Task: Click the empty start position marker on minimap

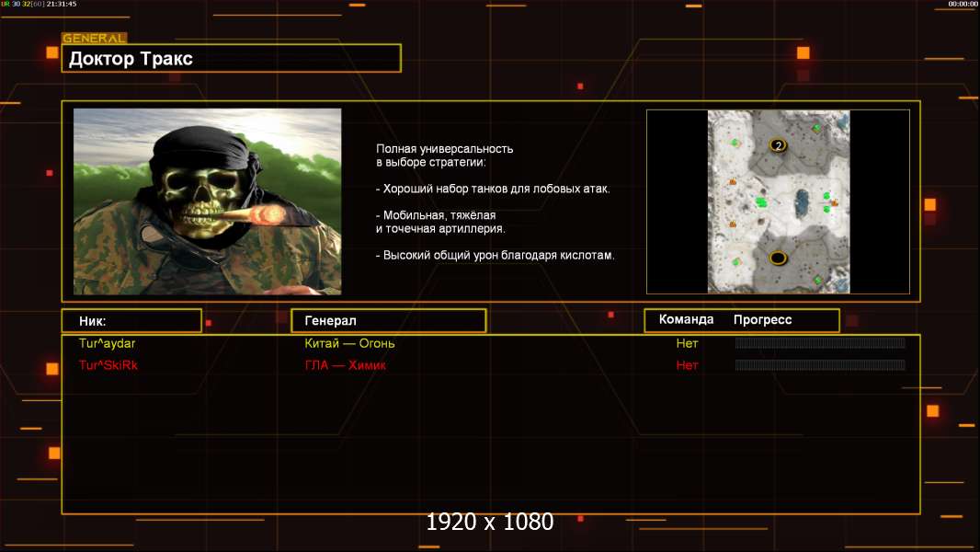Action: [779, 258]
